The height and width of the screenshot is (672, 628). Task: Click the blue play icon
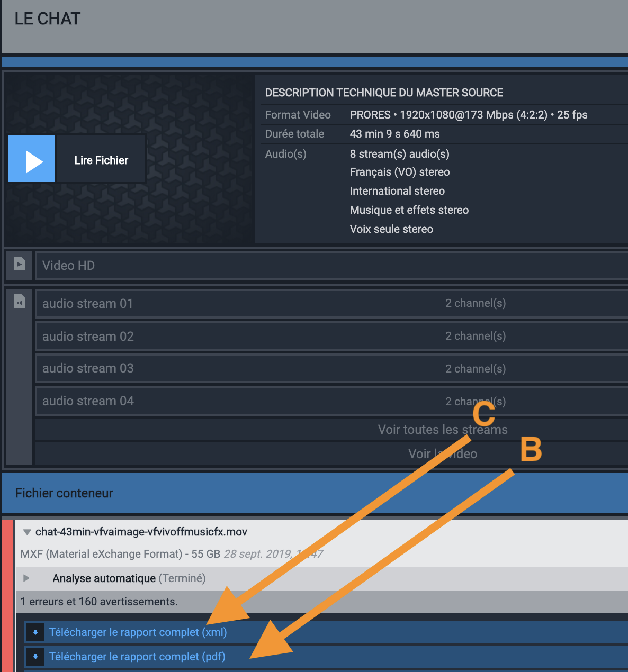point(32,159)
